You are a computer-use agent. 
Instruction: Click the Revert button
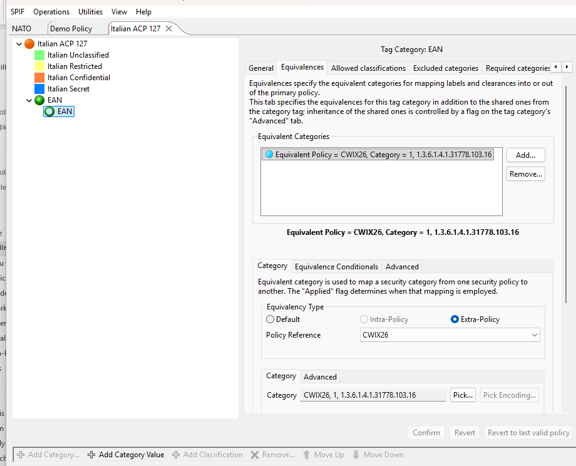(464, 433)
